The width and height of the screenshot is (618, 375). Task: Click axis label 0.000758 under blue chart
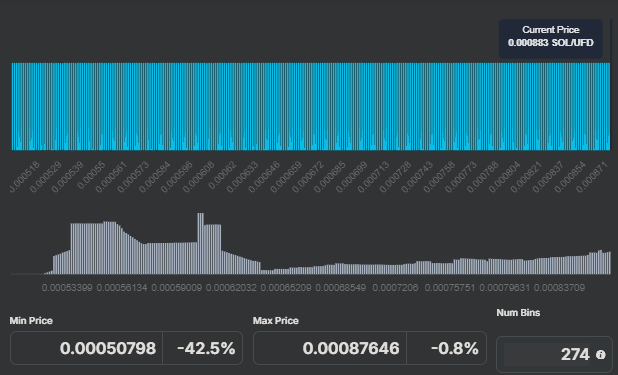coord(439,177)
